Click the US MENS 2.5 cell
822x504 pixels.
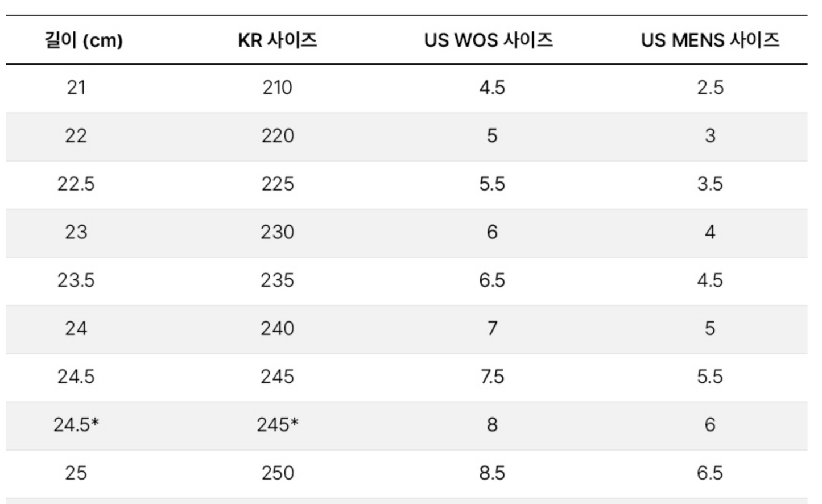click(710, 88)
